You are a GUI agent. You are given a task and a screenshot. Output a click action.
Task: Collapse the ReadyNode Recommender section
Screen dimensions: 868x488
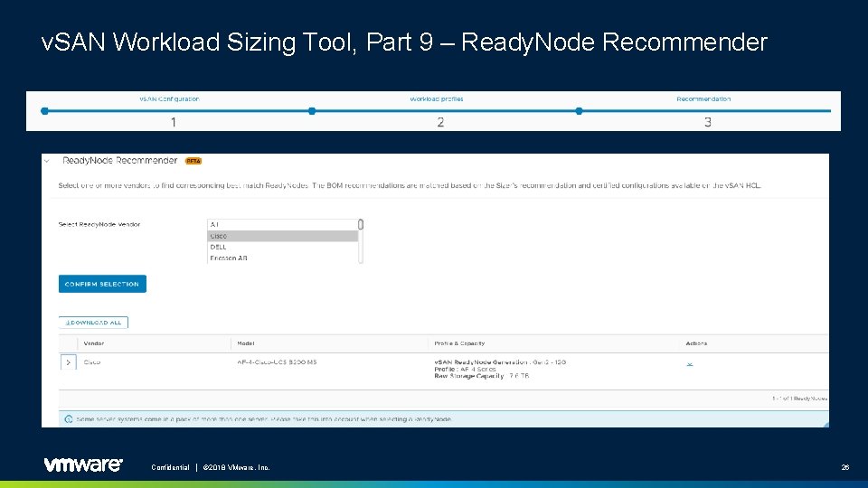pos(47,161)
